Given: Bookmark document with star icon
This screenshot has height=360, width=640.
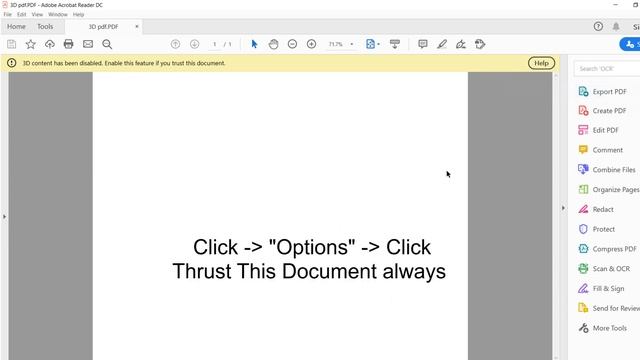Looking at the screenshot, I should 31,44.
